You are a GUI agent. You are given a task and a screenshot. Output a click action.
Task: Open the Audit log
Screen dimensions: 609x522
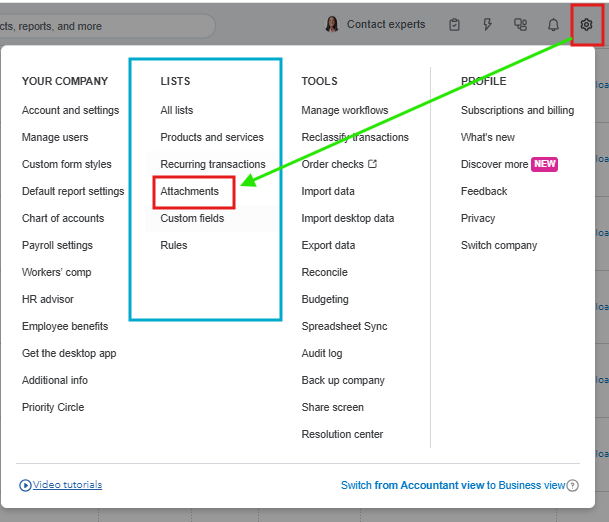pos(322,353)
